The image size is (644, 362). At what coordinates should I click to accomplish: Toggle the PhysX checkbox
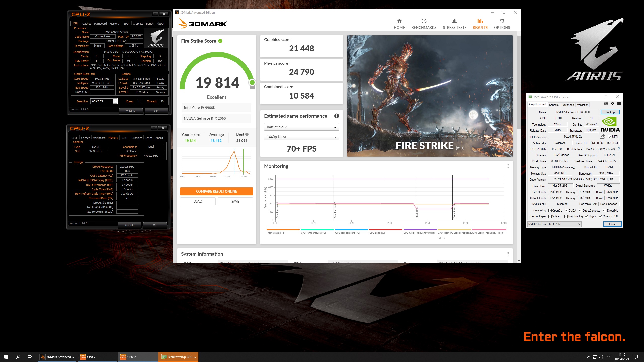tap(587, 216)
